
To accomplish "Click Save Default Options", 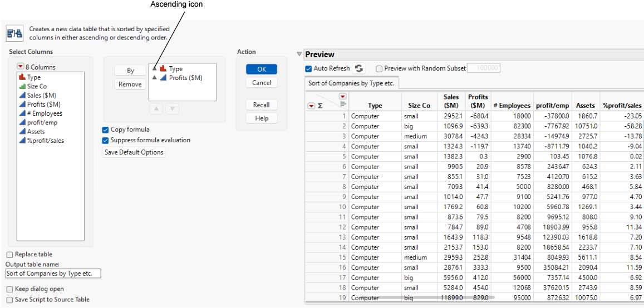I will (134, 152).
